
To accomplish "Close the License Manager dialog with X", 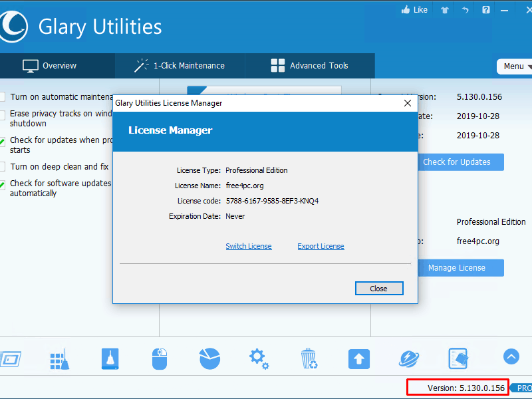I will (x=408, y=103).
